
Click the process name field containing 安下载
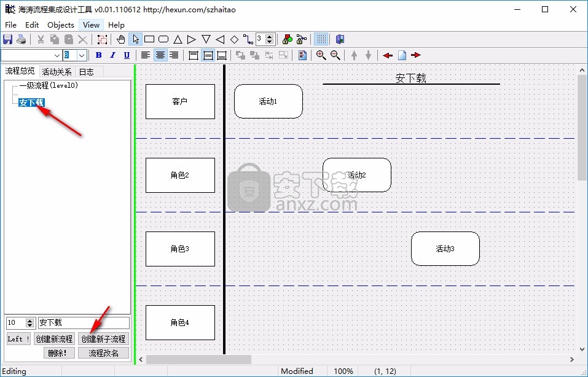(84, 323)
